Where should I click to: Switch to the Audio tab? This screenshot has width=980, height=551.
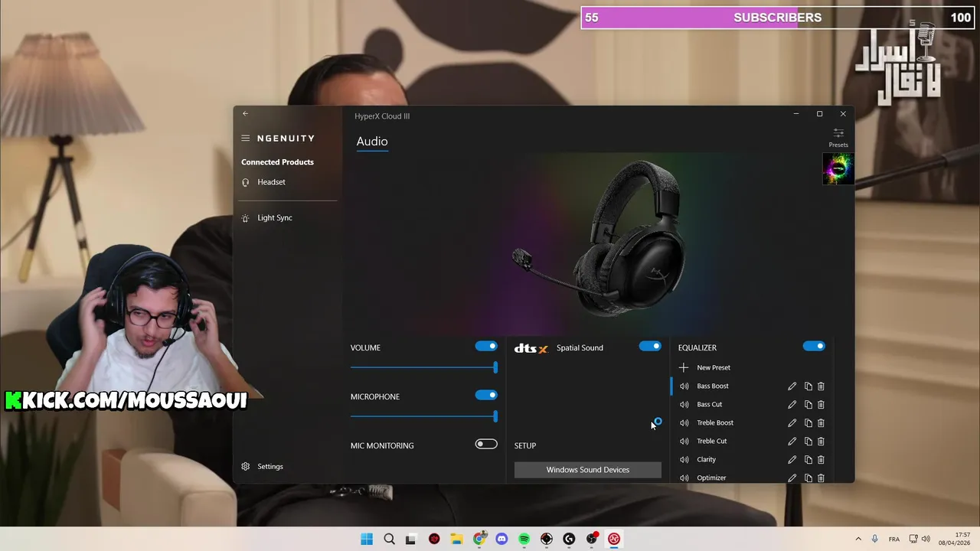pyautogui.click(x=372, y=142)
